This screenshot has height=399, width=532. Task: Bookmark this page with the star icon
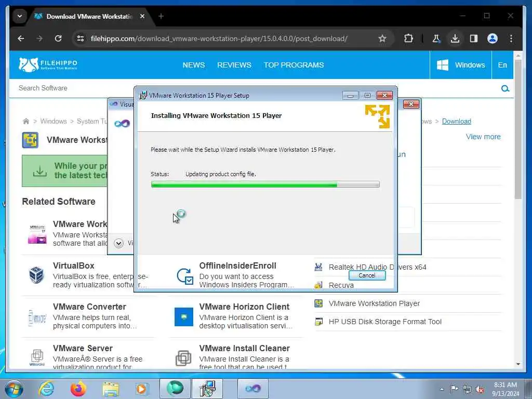tap(382, 38)
